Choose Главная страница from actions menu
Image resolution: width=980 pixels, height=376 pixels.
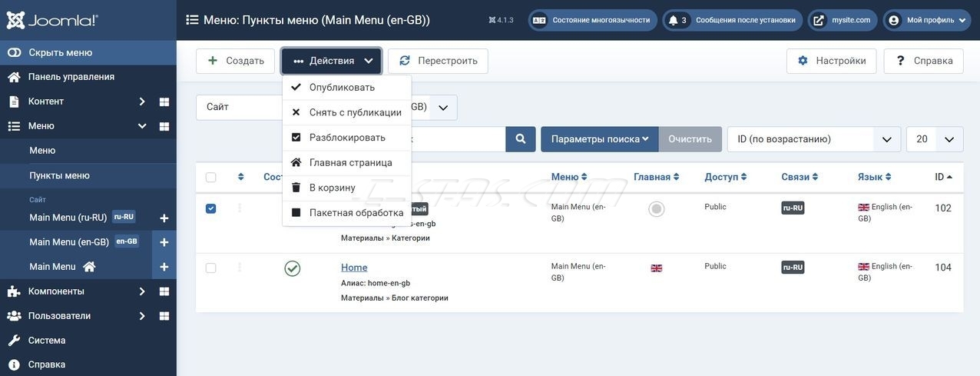(x=347, y=163)
